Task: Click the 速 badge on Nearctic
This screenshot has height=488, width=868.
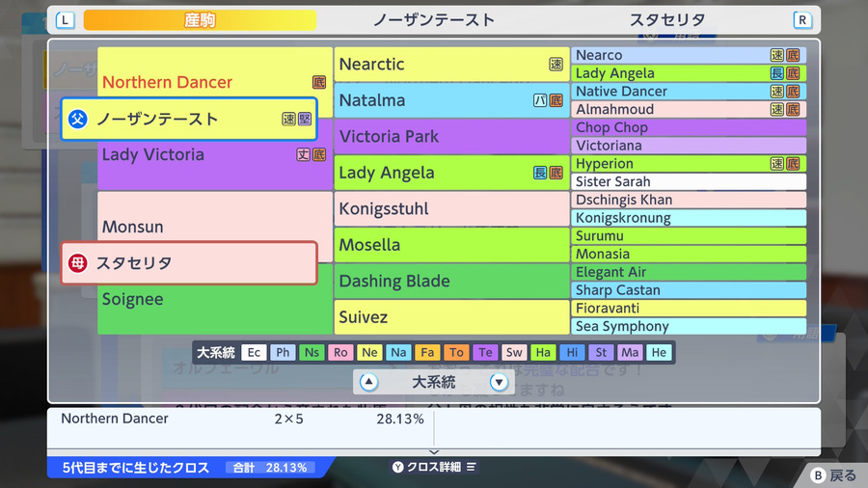Action: coord(556,65)
